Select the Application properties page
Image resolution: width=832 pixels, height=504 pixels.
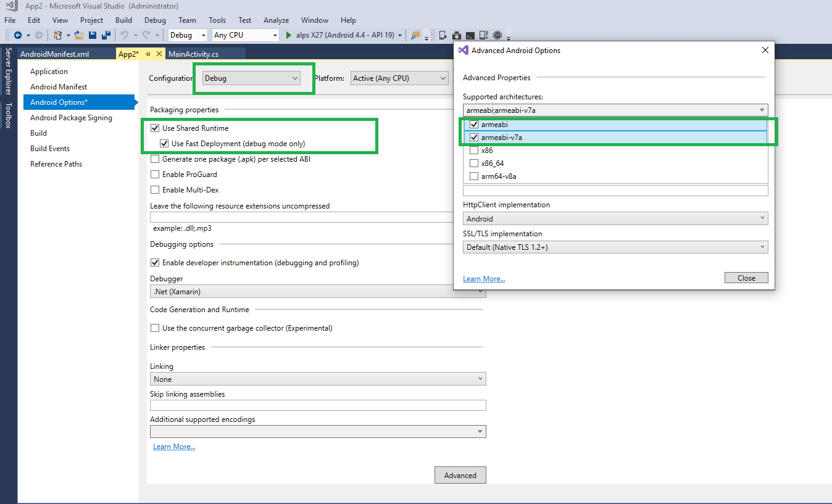49,72
